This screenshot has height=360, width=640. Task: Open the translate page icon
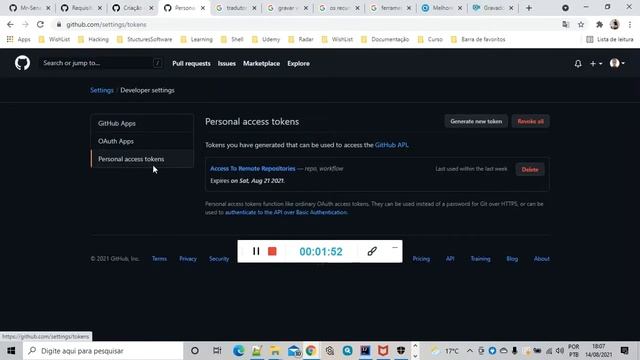[565, 24]
